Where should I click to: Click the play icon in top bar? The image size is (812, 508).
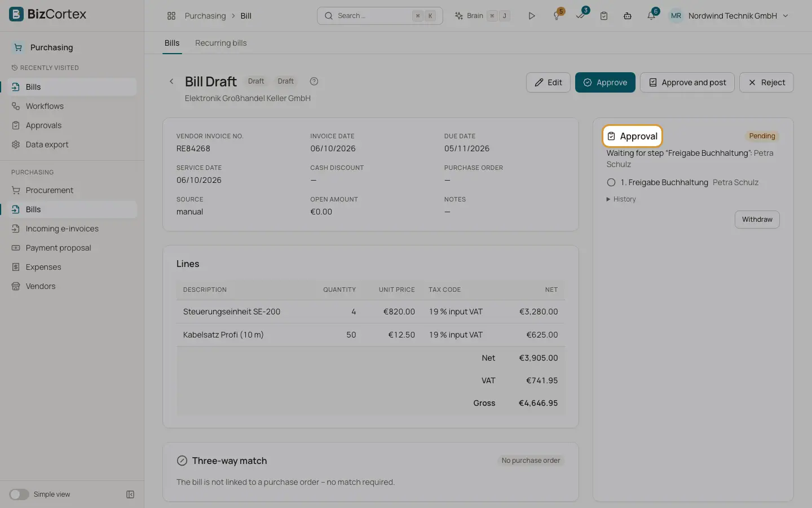point(531,16)
